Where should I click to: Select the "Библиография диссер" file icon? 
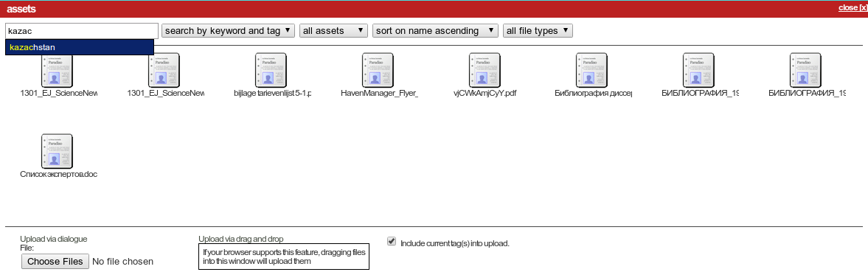point(591,69)
